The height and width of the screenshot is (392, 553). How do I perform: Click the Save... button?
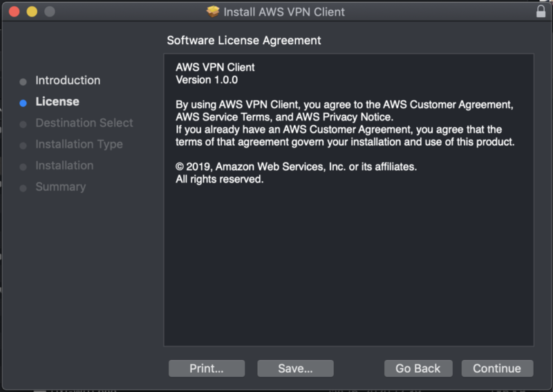295,368
